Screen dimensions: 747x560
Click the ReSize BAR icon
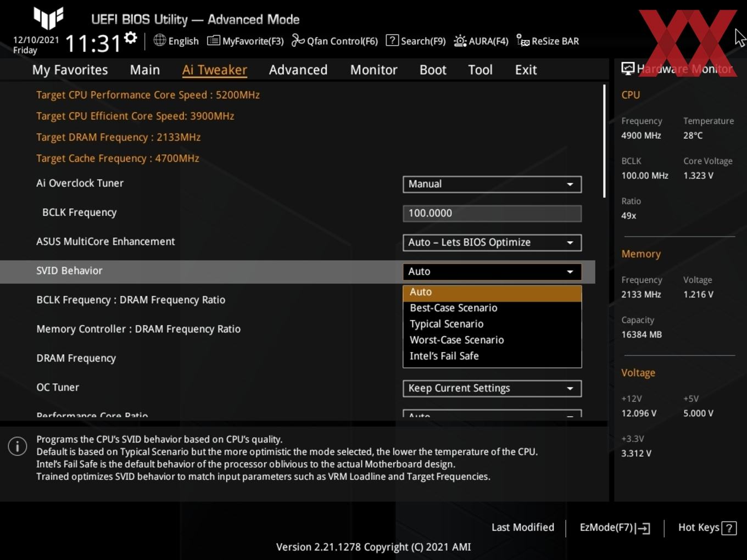[x=523, y=41]
